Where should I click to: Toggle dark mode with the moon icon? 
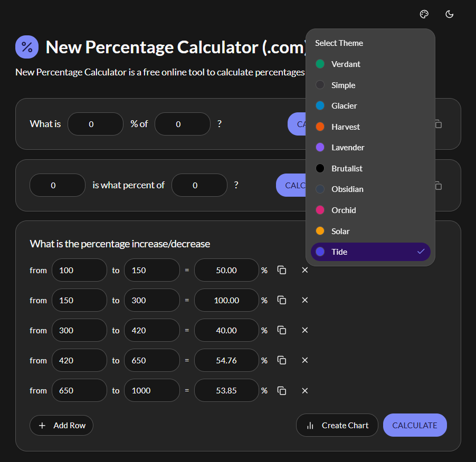pyautogui.click(x=449, y=14)
